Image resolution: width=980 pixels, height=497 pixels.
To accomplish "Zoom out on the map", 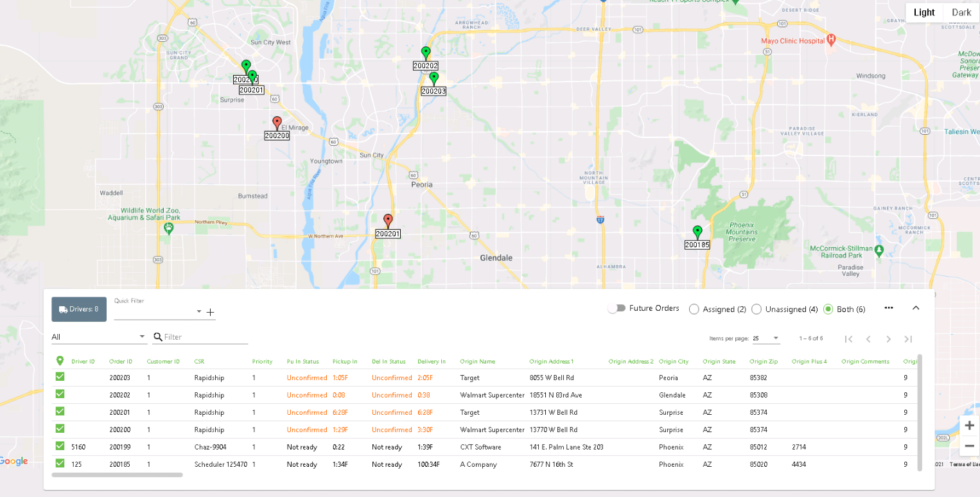I will coord(969,446).
